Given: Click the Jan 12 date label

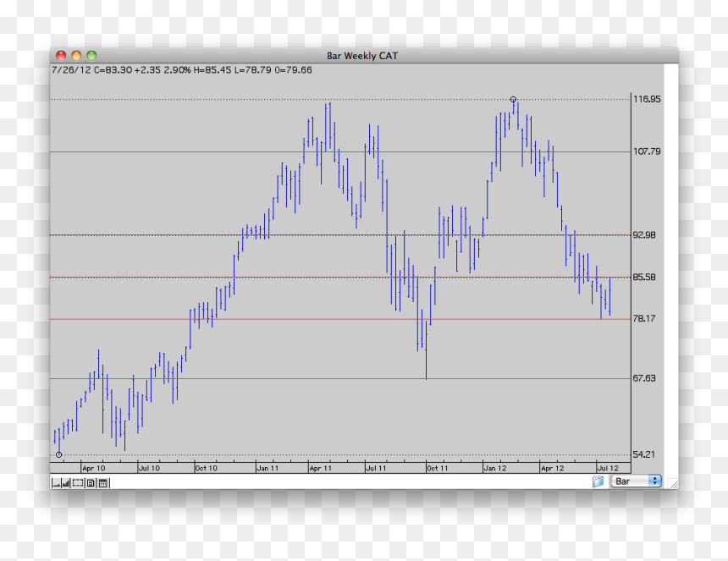Looking at the screenshot, I should point(495,468).
